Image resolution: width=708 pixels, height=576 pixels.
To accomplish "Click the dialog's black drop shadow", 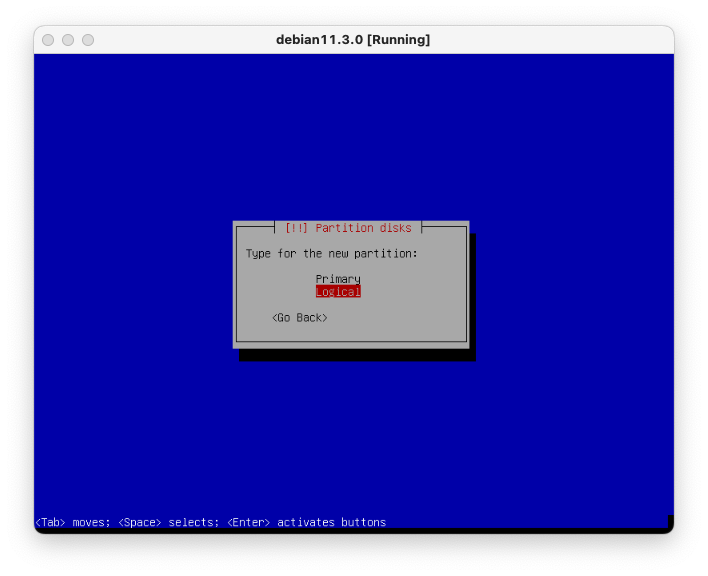I will click(x=472, y=300).
